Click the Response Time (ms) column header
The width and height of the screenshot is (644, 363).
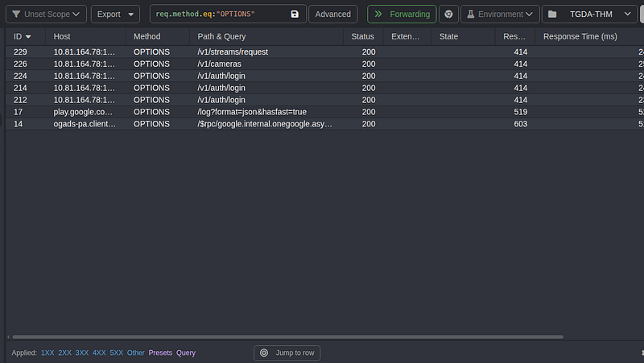[589, 36]
